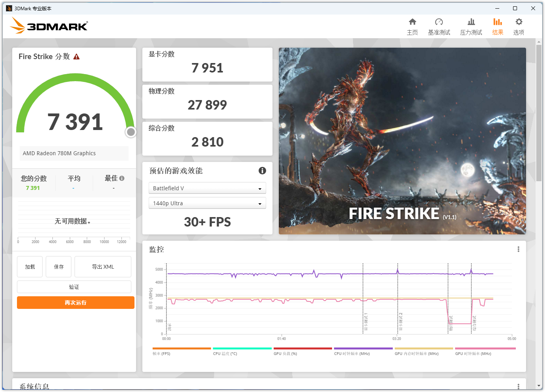Click the orange 再次运行 run again button

[76, 303]
